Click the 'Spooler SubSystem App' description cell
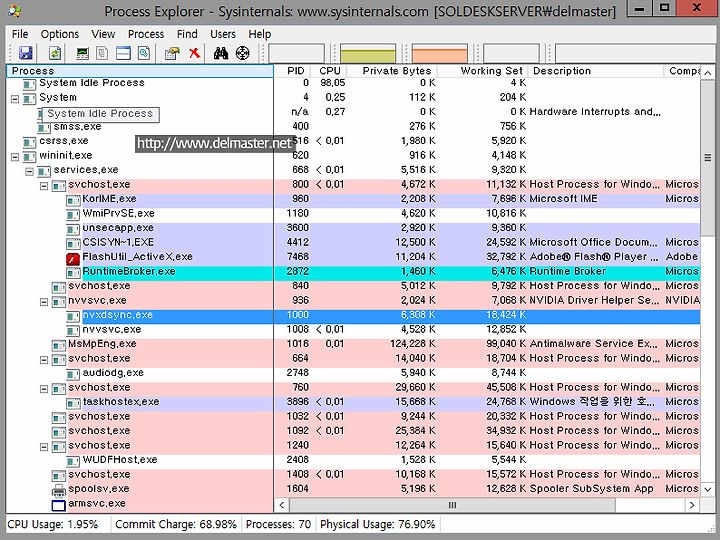Screen dimensions: 720x540 coord(591,489)
